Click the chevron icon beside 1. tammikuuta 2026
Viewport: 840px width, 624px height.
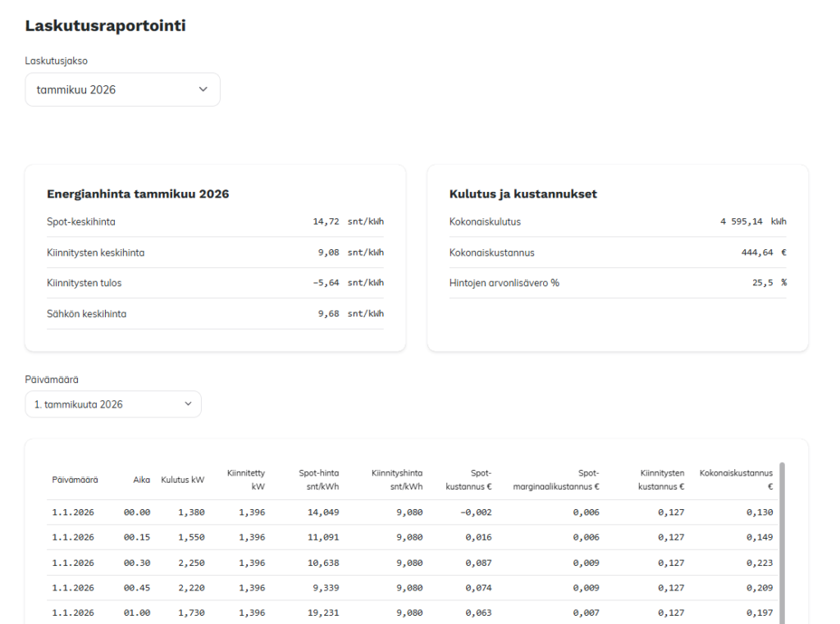click(188, 404)
